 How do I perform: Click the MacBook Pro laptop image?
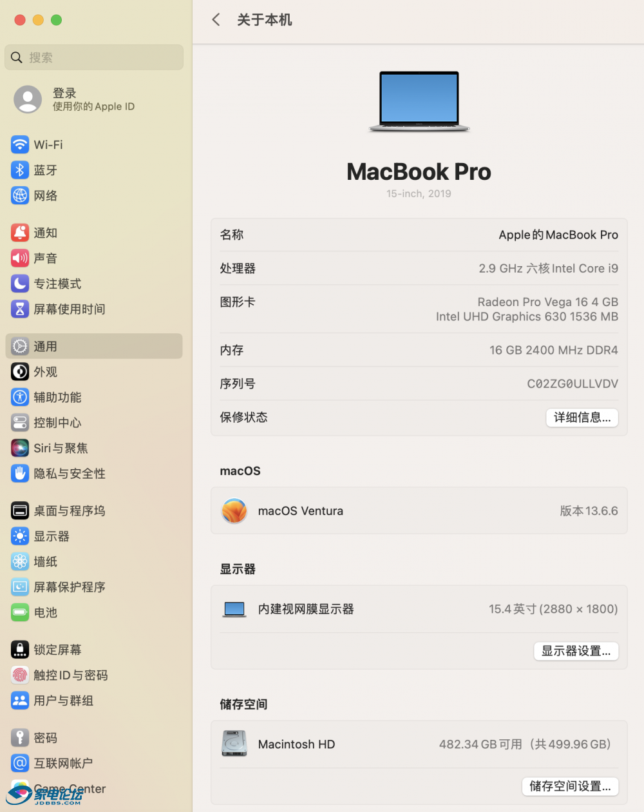(x=419, y=102)
